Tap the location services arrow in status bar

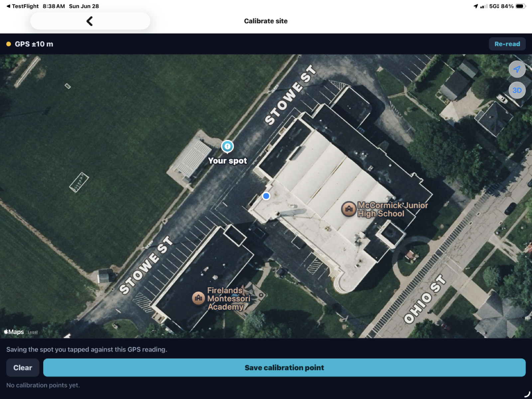click(476, 6)
